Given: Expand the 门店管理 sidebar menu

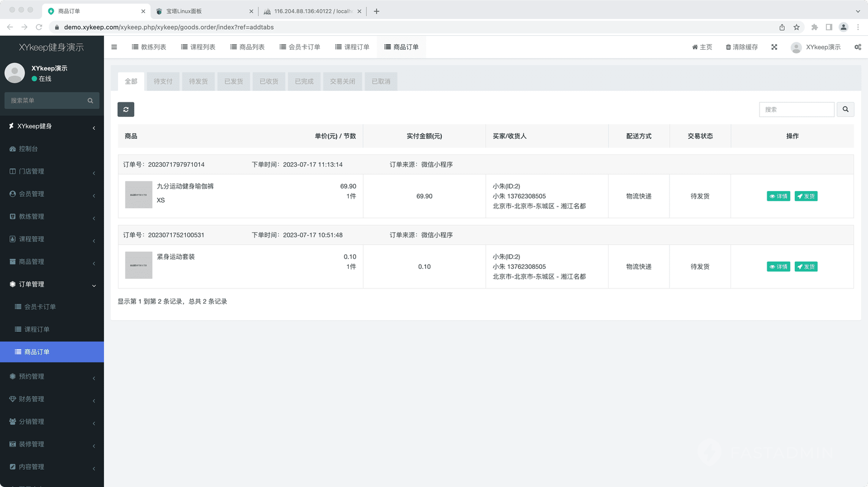Looking at the screenshot, I should [x=51, y=172].
